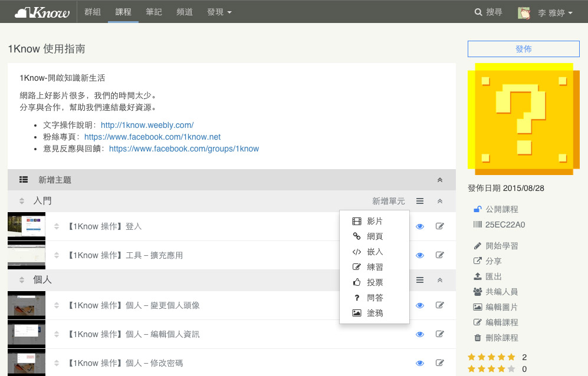
Task: Open unit menu for 入門 section
Action: click(420, 202)
